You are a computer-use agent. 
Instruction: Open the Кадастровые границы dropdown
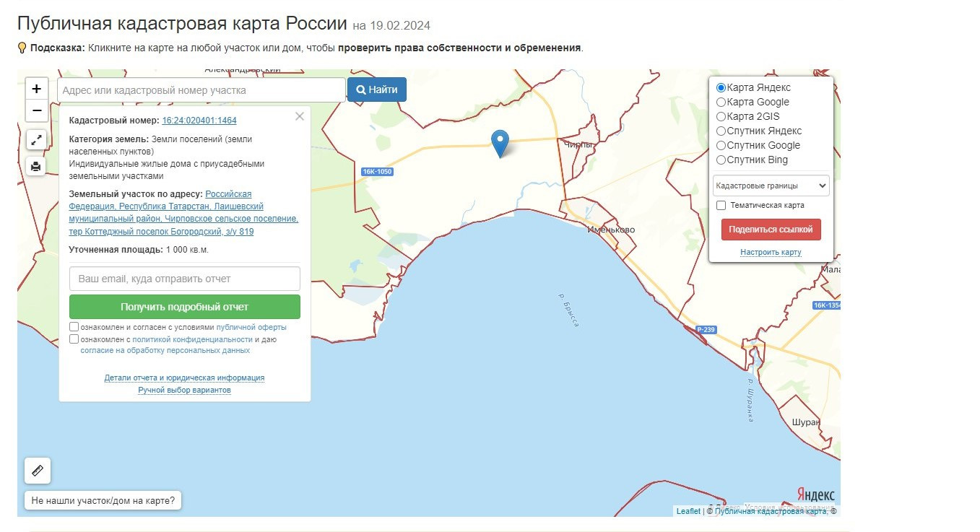tap(771, 186)
